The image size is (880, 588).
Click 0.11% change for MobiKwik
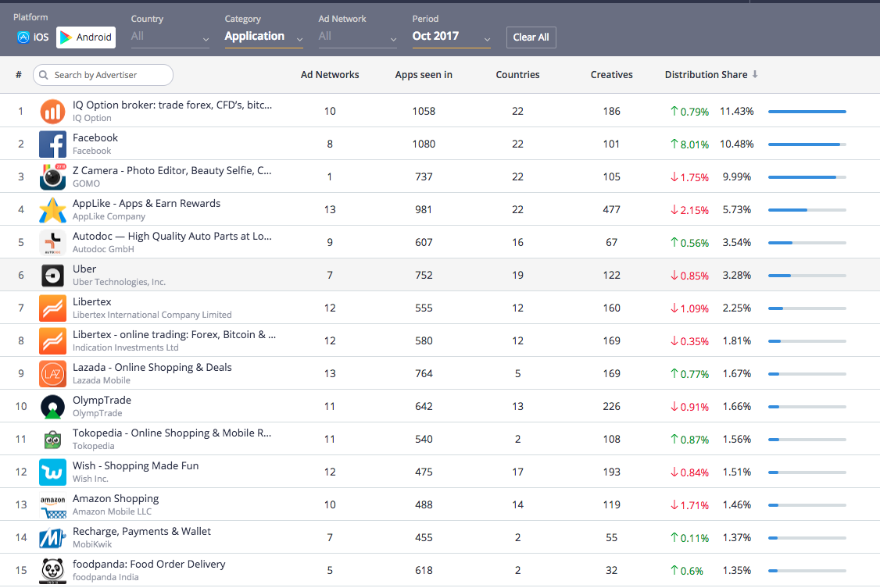pyautogui.click(x=689, y=537)
